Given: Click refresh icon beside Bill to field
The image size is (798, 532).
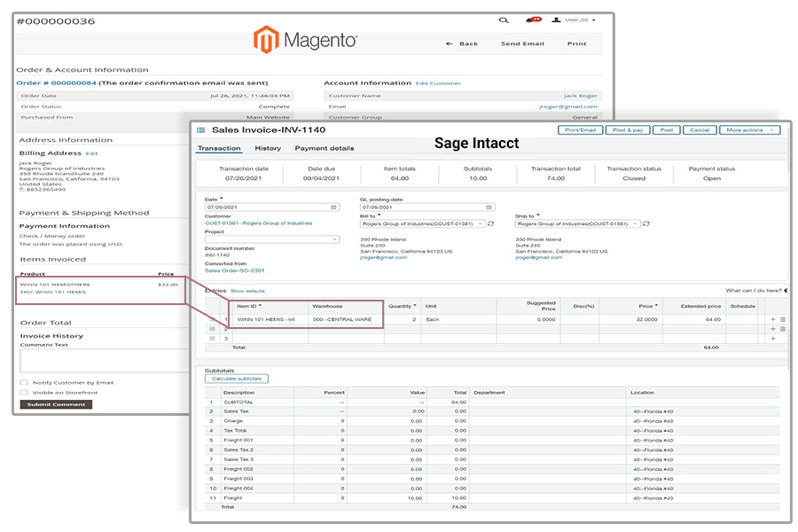Looking at the screenshot, I should 491,224.
